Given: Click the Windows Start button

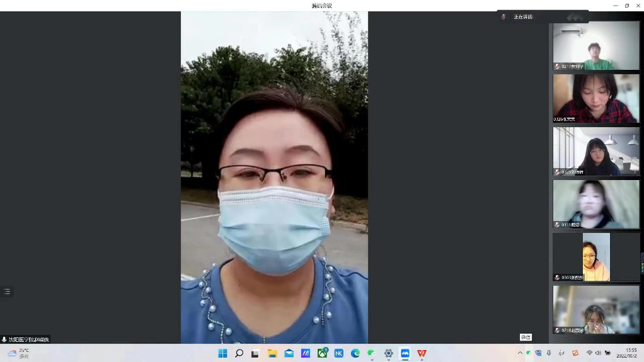Looking at the screenshot, I should [x=222, y=353].
